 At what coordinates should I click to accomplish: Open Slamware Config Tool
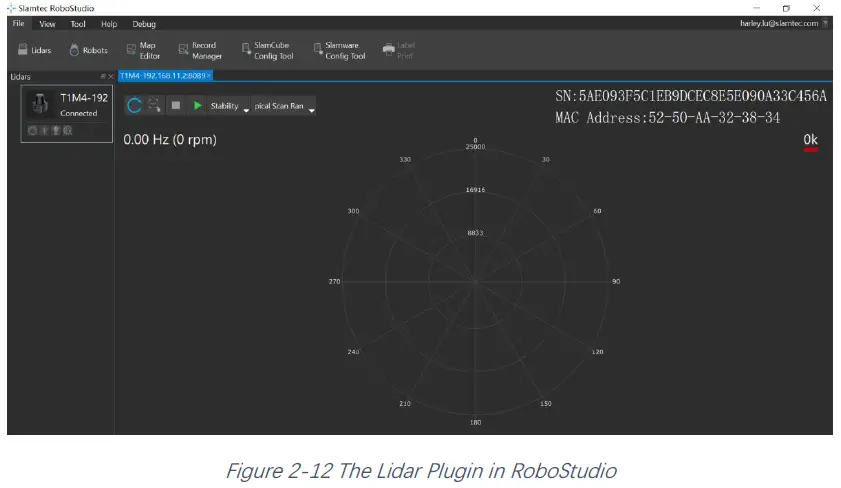click(340, 50)
